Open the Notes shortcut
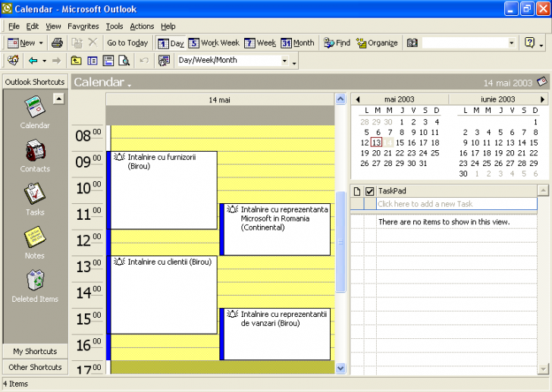552x392 pixels. click(35, 239)
